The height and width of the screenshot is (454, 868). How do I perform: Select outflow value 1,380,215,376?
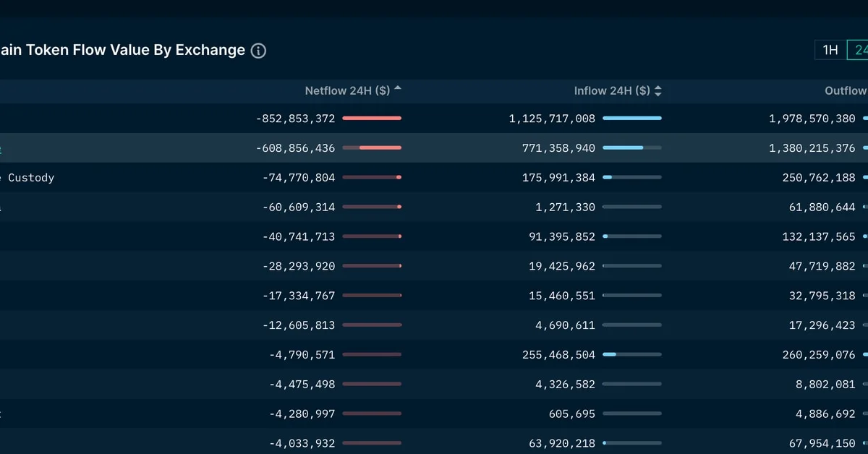[x=812, y=148]
